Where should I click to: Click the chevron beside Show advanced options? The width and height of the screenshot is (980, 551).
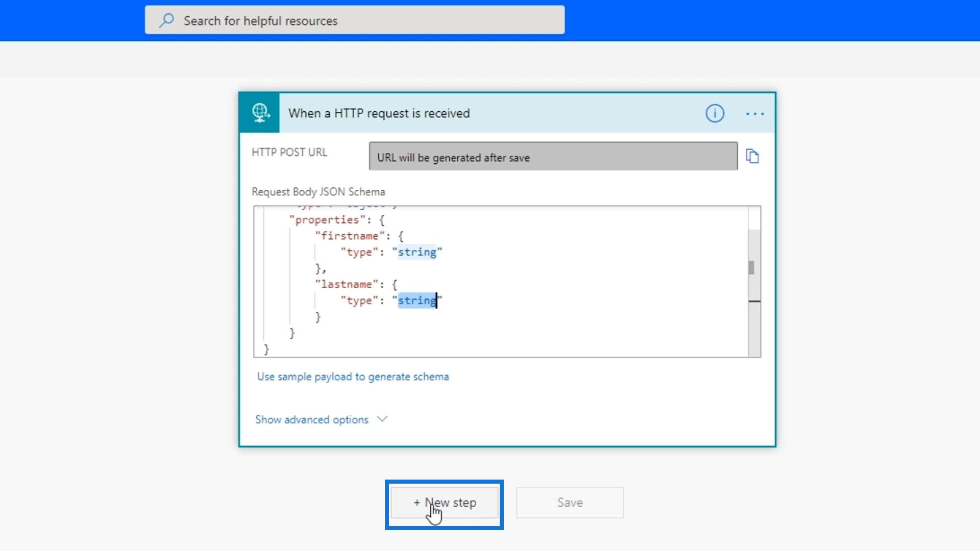click(x=382, y=419)
